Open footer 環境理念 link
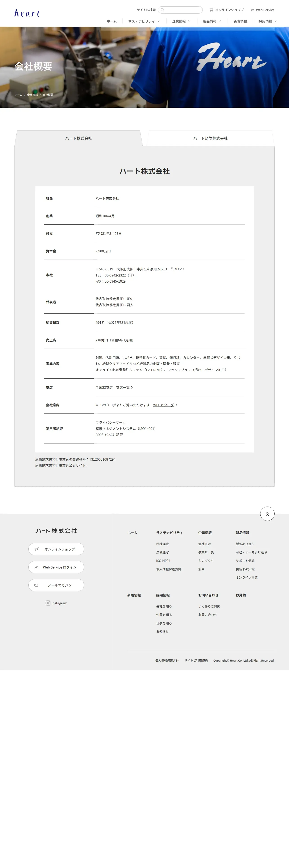Viewport: 289px width, 868px height. 163,544
